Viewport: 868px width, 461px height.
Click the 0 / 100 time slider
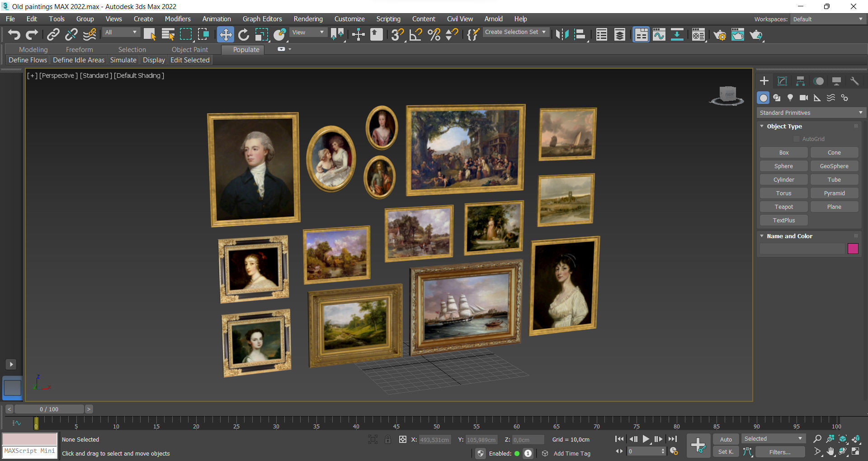pos(49,409)
